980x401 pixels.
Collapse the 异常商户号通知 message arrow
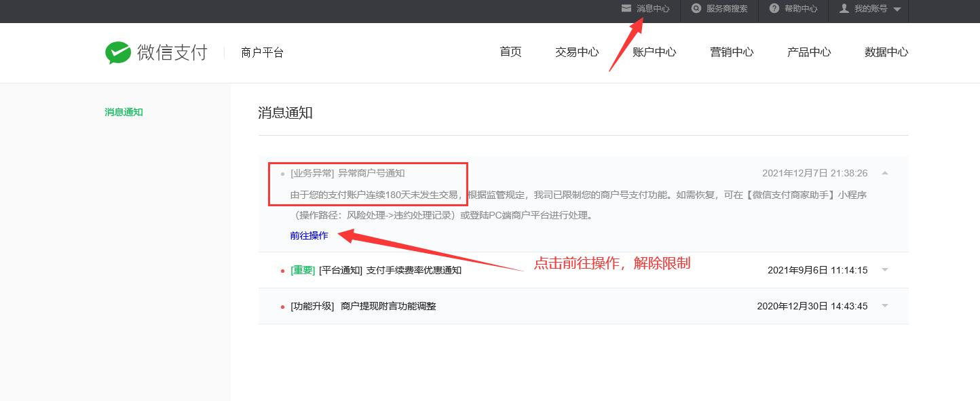pos(885,173)
